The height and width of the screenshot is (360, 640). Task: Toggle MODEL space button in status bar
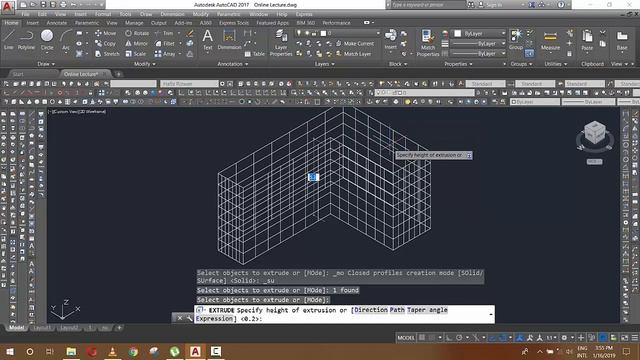tap(406, 338)
